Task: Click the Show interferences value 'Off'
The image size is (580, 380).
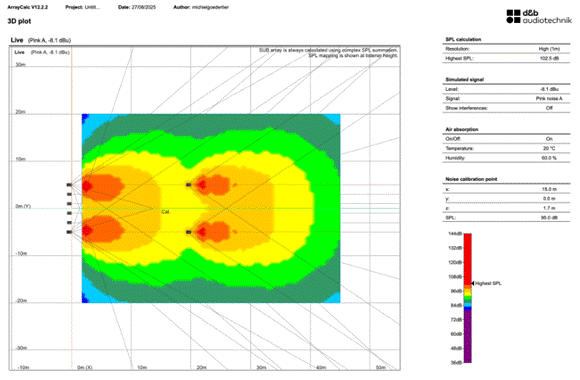Action: (x=549, y=108)
